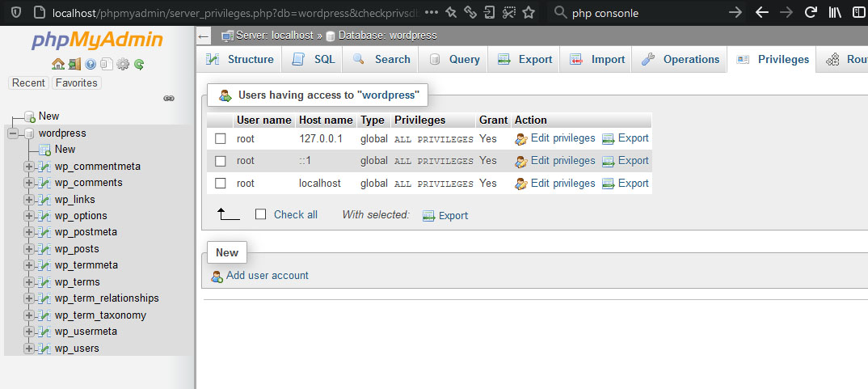The height and width of the screenshot is (389, 868).
Task: Click Export icon for root ::1 row
Action: click(609, 161)
